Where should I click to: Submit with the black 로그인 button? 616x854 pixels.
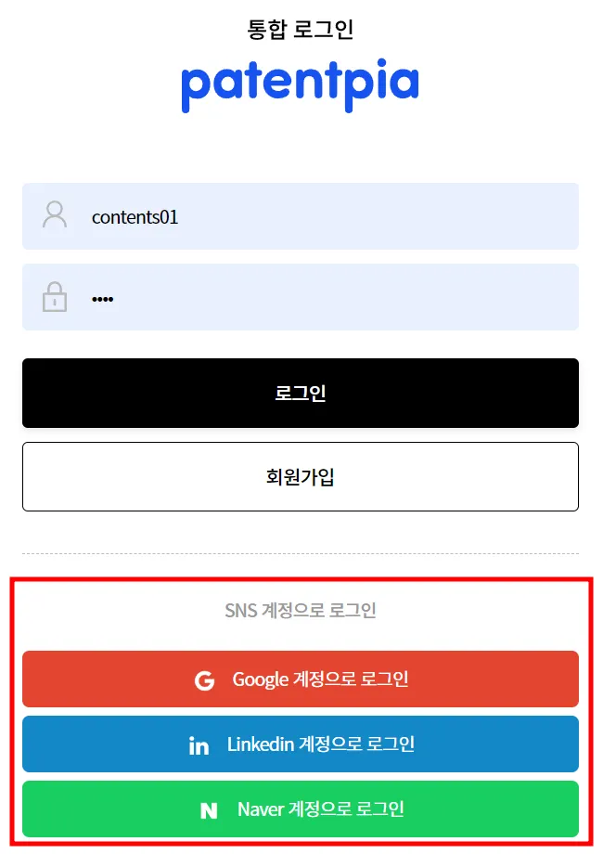(x=301, y=393)
